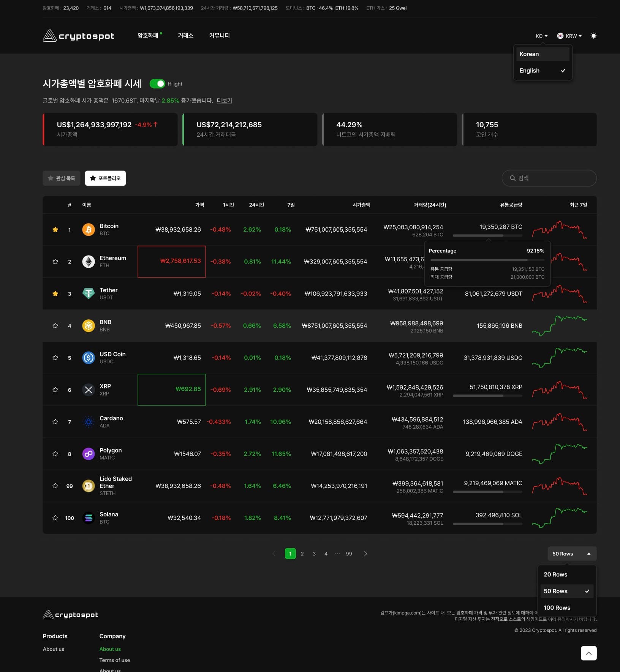Image resolution: width=620 pixels, height=672 pixels.
Task: Select Korean language option
Action: (542, 54)
